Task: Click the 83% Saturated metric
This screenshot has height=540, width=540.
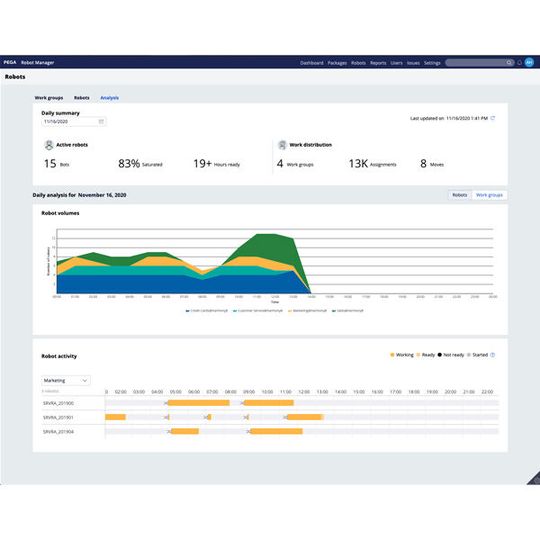Action: pyautogui.click(x=140, y=164)
